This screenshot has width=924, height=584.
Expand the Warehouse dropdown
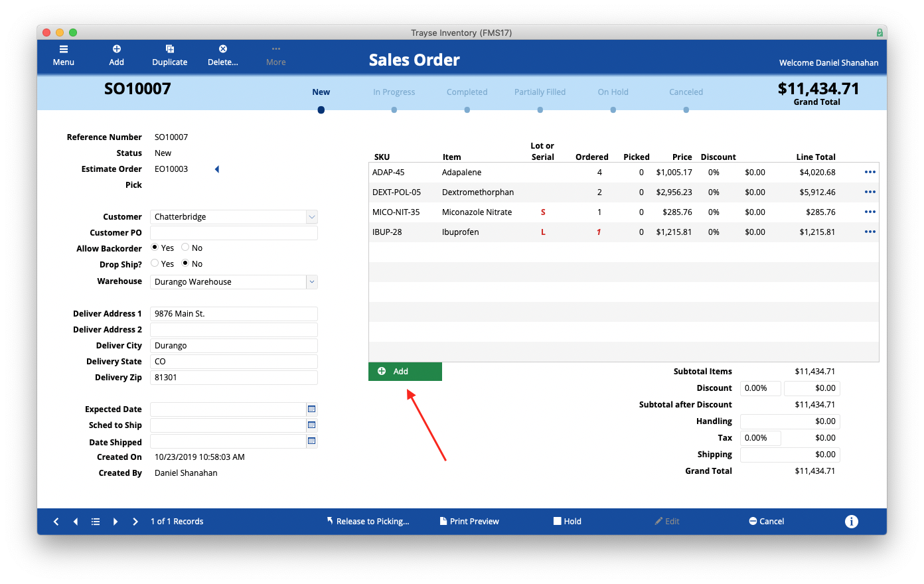pos(311,282)
